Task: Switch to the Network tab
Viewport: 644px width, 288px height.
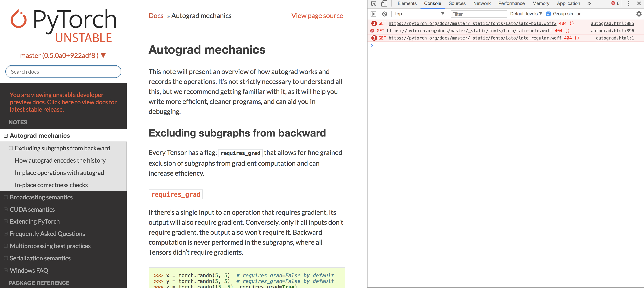Action: [x=482, y=3]
